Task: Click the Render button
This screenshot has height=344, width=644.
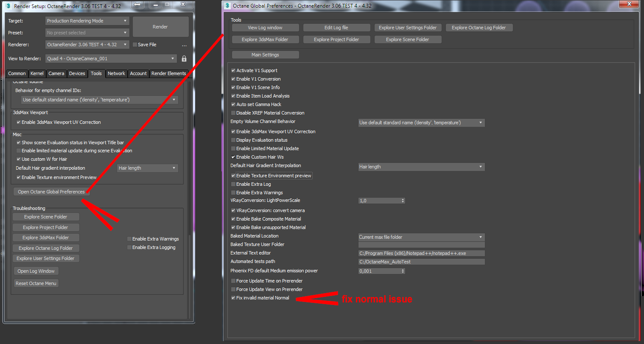Action: (160, 27)
